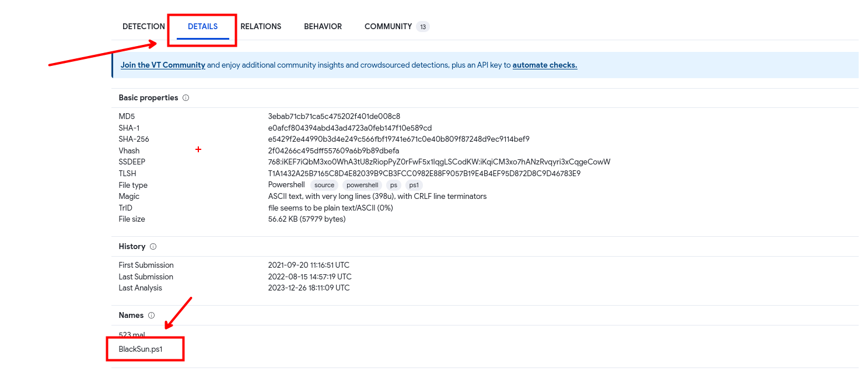Click the info icon next to Names
868x371 pixels.
point(151,316)
